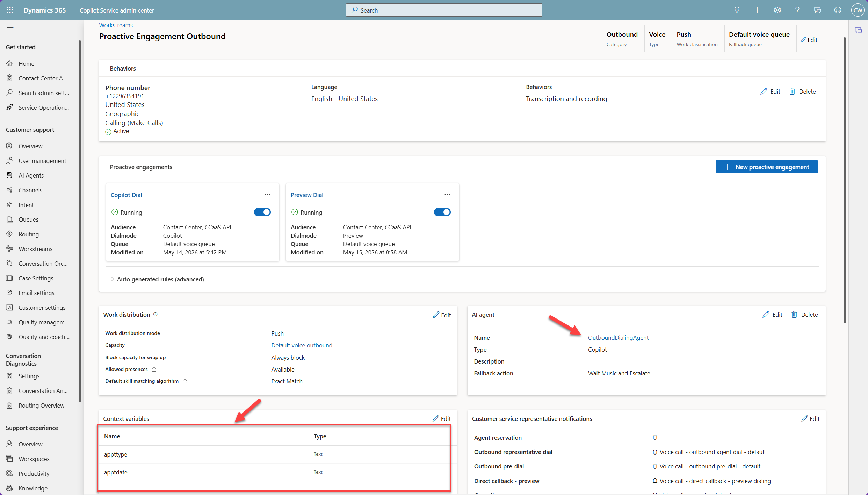Open User management in sidebar
This screenshot has width=868, height=495.
click(42, 161)
